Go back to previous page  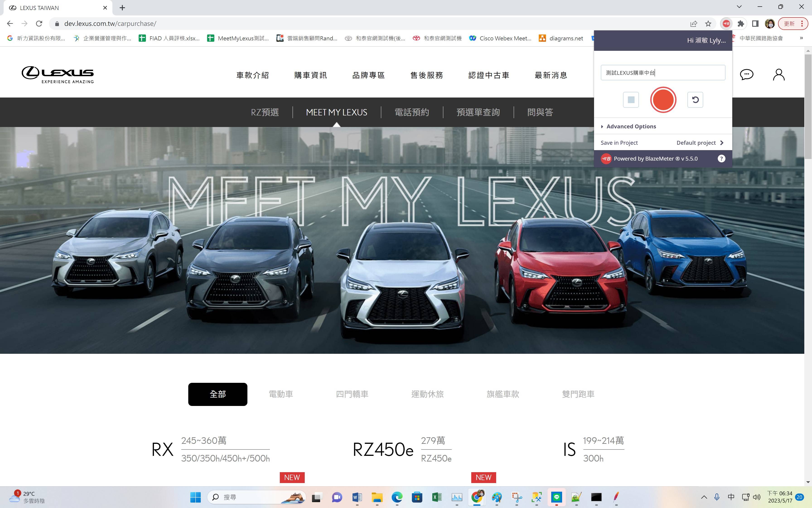coord(10,24)
